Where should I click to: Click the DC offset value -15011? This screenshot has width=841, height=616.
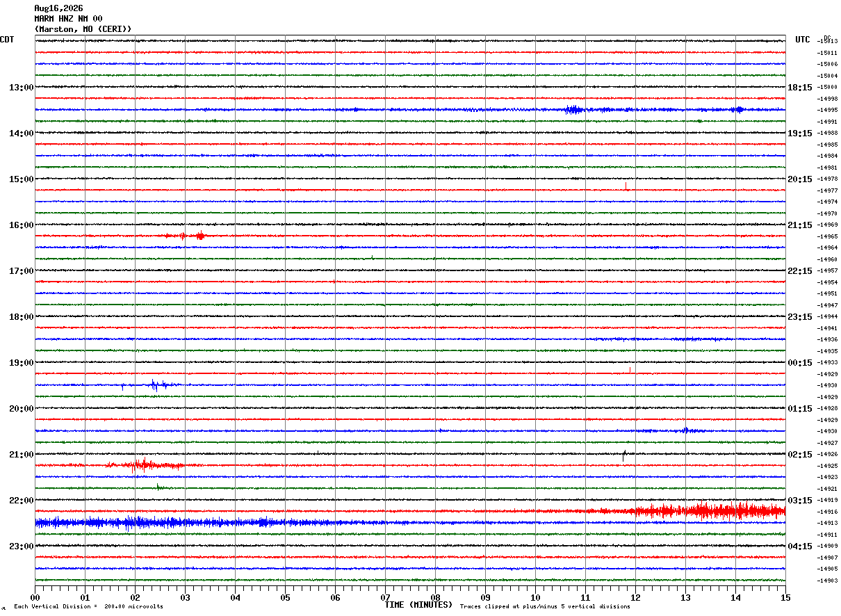pyautogui.click(x=827, y=53)
